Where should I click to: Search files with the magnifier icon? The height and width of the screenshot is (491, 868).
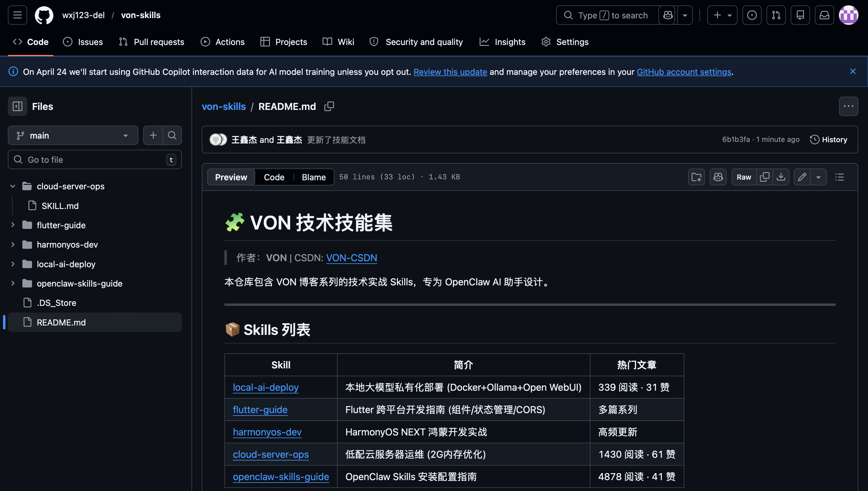[x=172, y=135]
